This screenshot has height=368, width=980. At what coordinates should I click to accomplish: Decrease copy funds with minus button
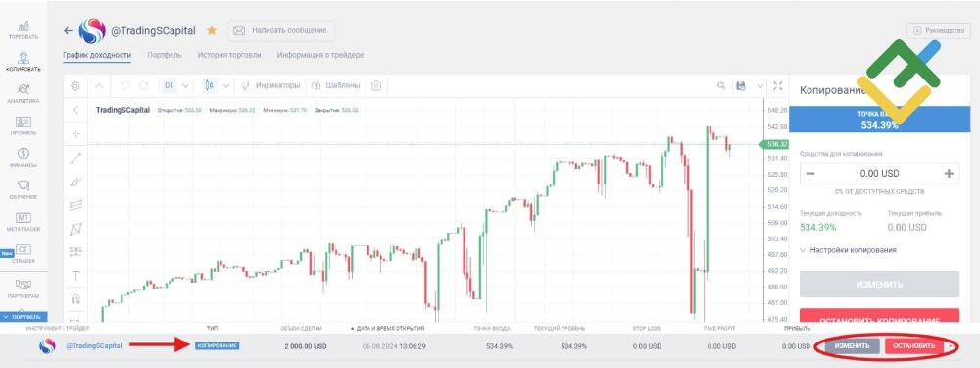click(x=810, y=174)
